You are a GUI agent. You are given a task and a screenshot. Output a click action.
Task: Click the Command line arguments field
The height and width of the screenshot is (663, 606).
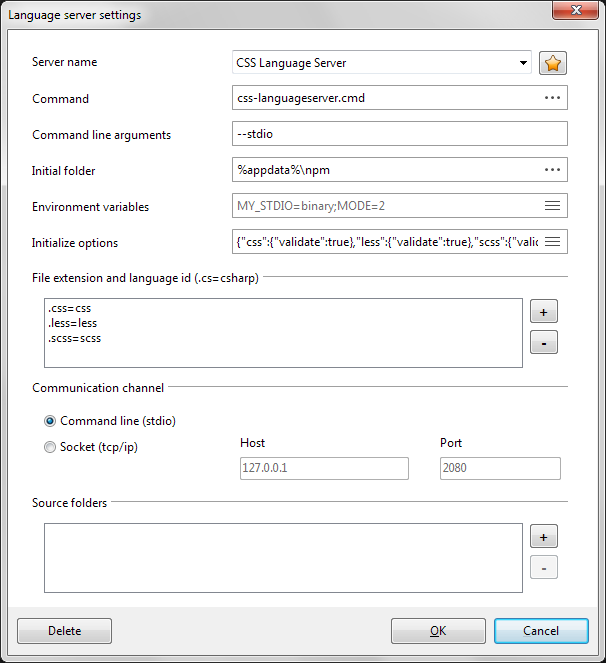(x=399, y=134)
